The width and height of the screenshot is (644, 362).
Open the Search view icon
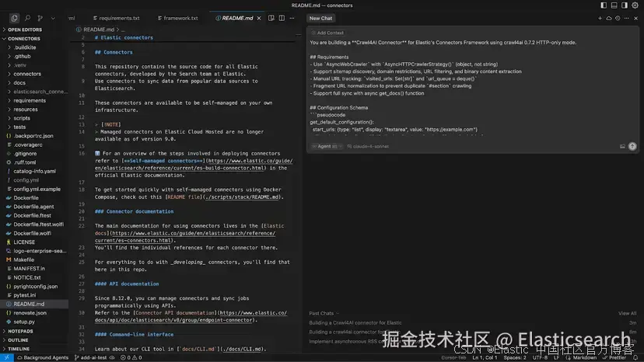point(27,18)
